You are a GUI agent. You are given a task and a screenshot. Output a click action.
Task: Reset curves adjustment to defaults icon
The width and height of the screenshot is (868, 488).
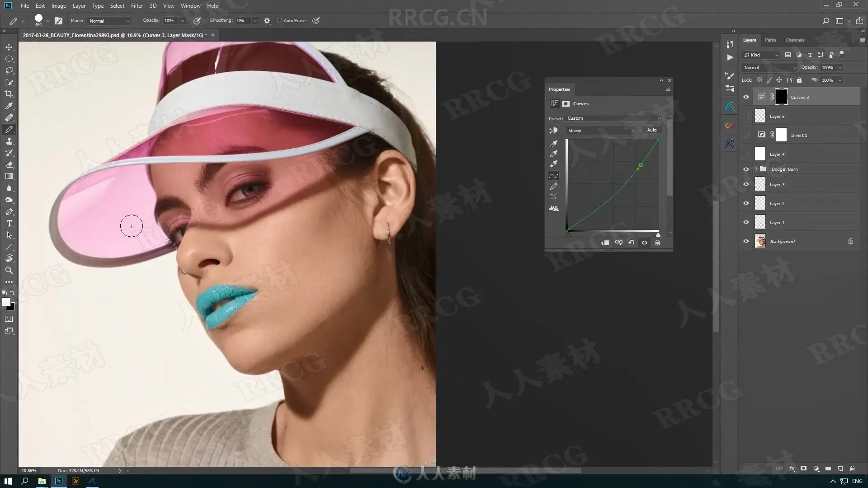[632, 243]
